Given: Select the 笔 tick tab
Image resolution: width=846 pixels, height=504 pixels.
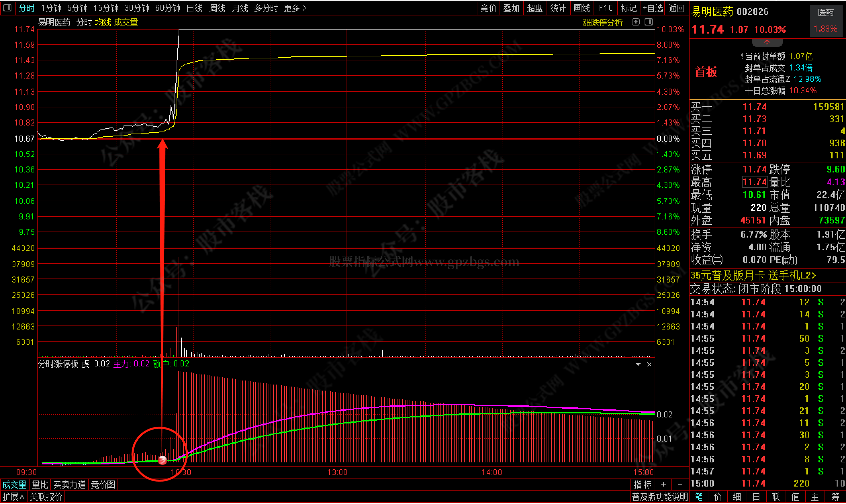Looking at the screenshot, I should [699, 497].
